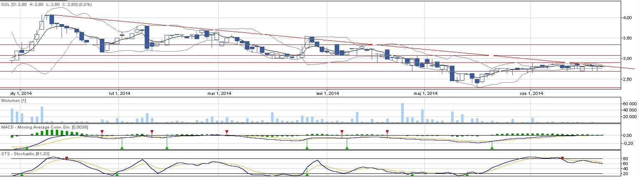The width and height of the screenshot is (644, 178).
Task: Click the Stochastic red sell marker in January
Action: click(67, 158)
